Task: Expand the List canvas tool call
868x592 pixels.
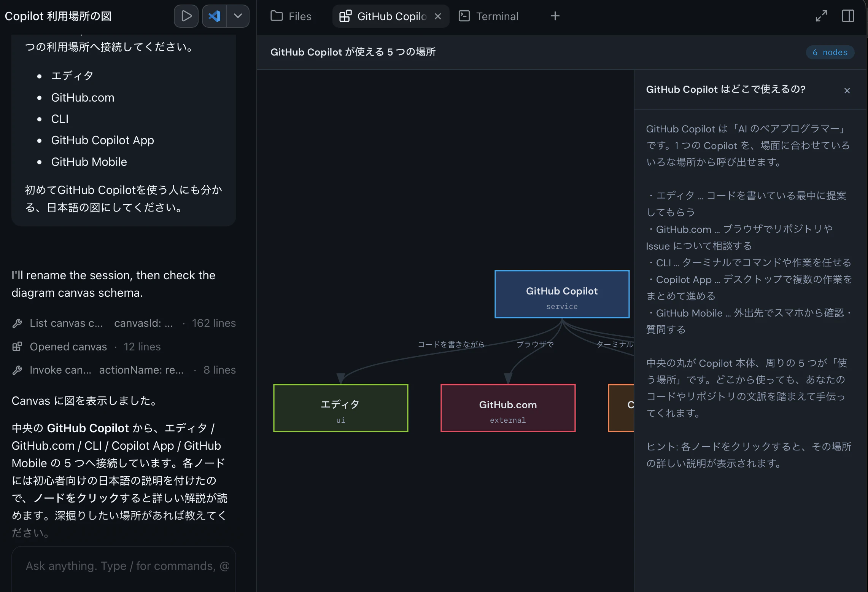Action: tap(124, 323)
